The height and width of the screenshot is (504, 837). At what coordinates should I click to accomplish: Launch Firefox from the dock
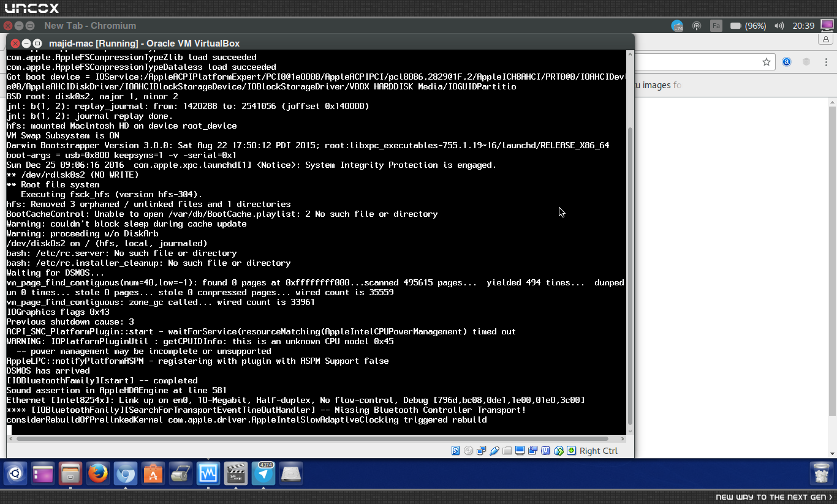point(98,473)
